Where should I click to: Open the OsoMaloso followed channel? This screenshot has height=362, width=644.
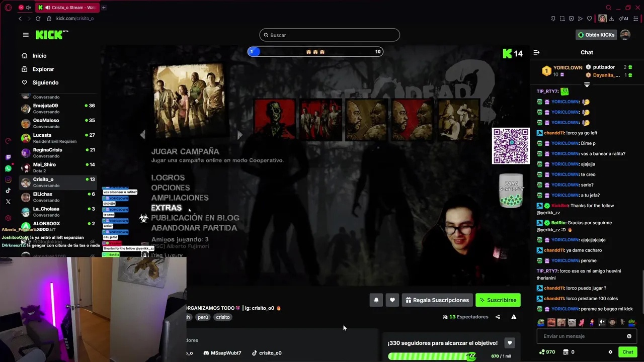pyautogui.click(x=57, y=123)
